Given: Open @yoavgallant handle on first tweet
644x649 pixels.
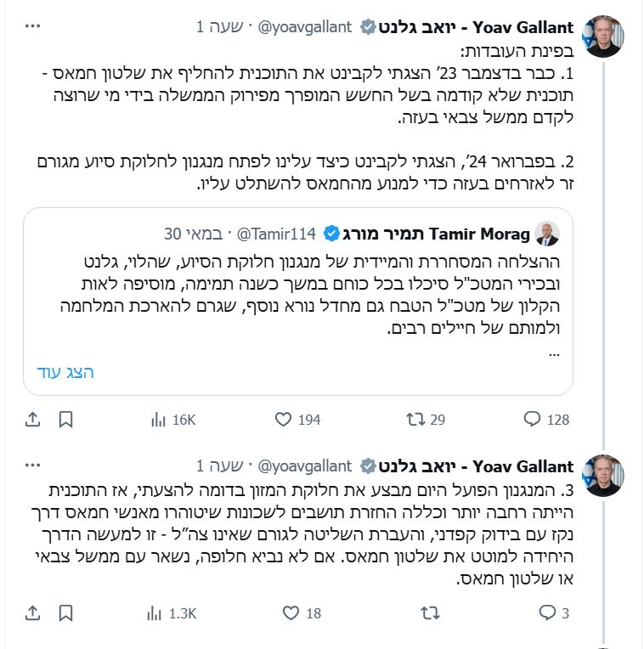Looking at the screenshot, I should (x=303, y=27).
